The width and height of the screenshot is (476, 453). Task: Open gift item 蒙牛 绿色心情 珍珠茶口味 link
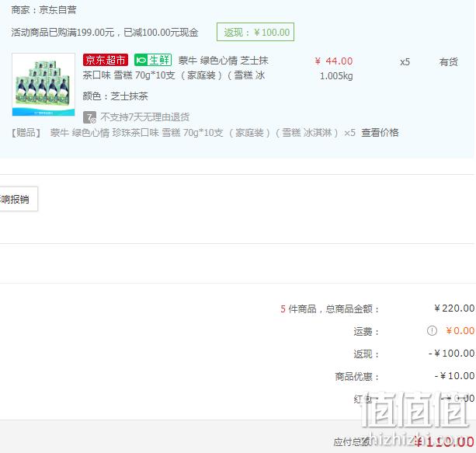pos(194,133)
